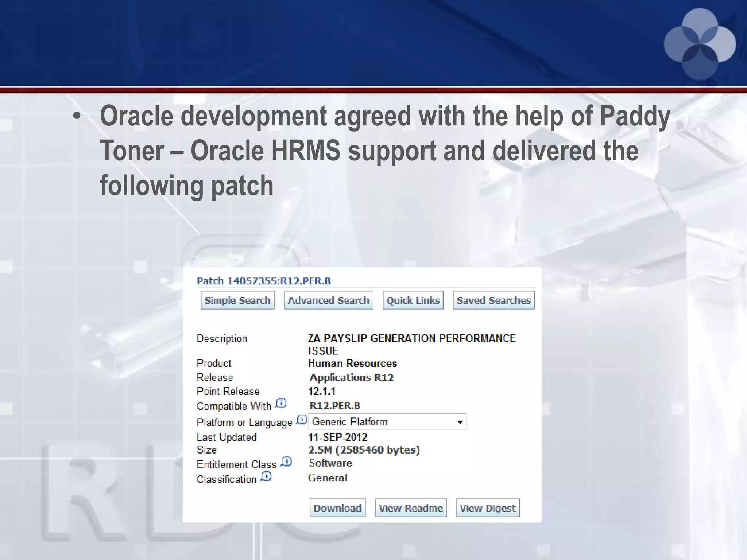Click the Patch 14057355:R12.PER.B heading

coord(264,281)
